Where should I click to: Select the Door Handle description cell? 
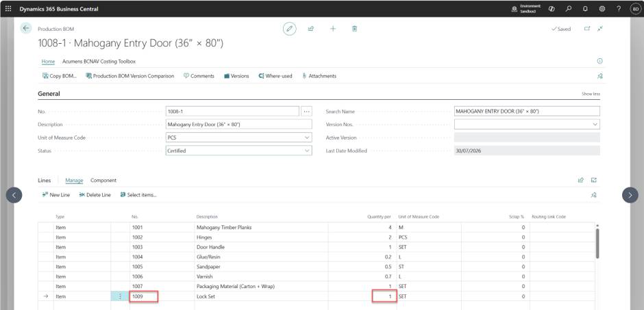coord(261,247)
